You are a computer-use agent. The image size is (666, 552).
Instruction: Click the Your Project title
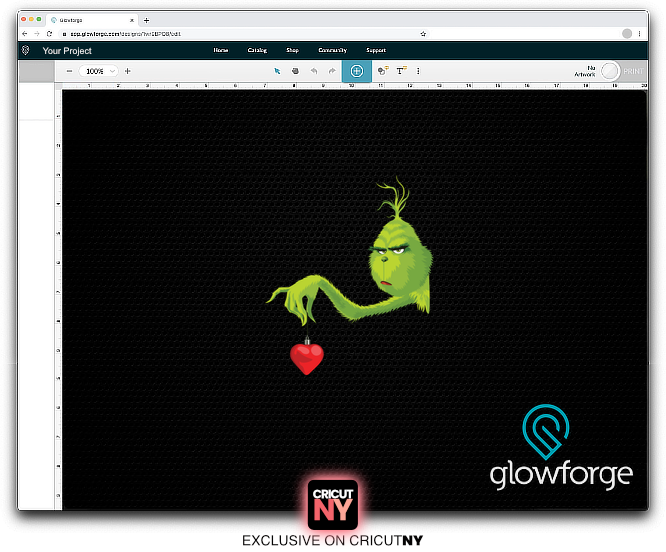67,51
